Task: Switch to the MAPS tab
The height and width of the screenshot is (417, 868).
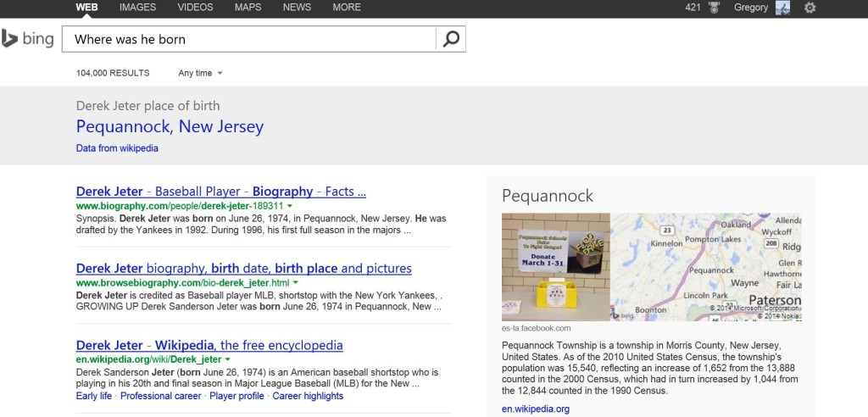Action: coord(248,8)
